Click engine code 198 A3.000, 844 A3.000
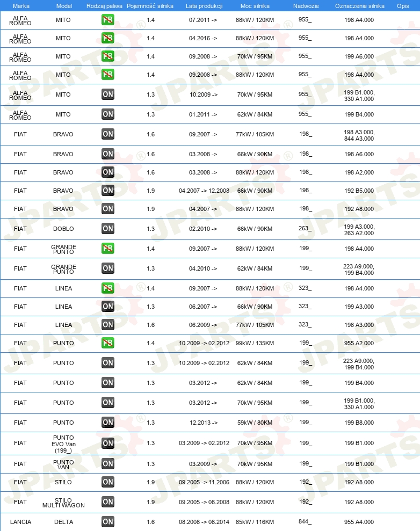 (359, 135)
